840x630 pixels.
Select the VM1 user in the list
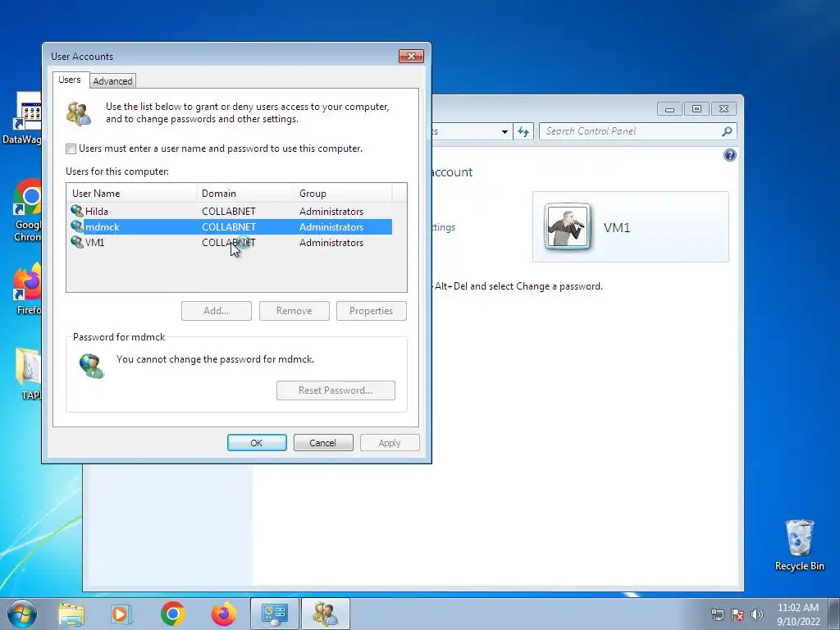[231, 242]
